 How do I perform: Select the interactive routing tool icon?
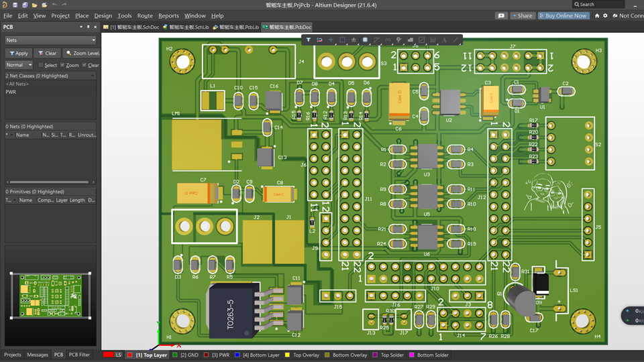[376, 40]
